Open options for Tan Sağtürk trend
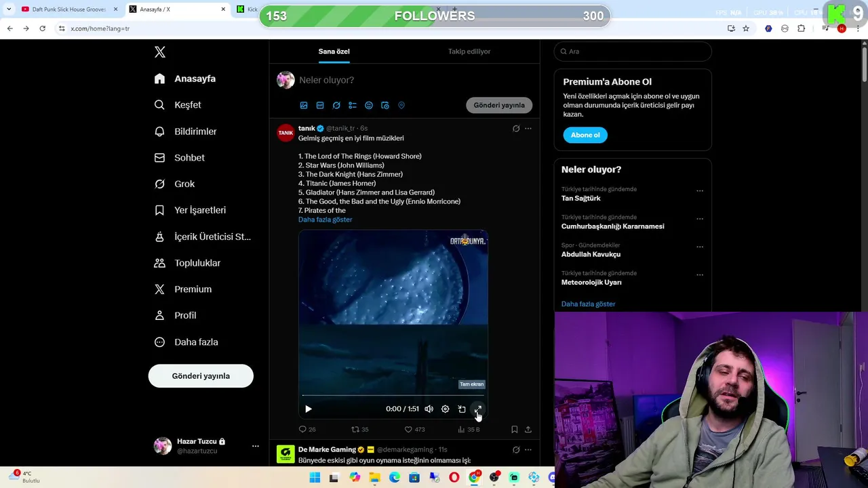Image resolution: width=868 pixels, height=488 pixels. coord(700,191)
